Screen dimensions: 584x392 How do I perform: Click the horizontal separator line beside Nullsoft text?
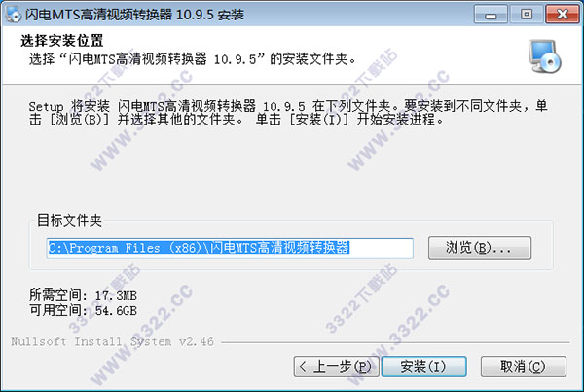click(x=395, y=342)
